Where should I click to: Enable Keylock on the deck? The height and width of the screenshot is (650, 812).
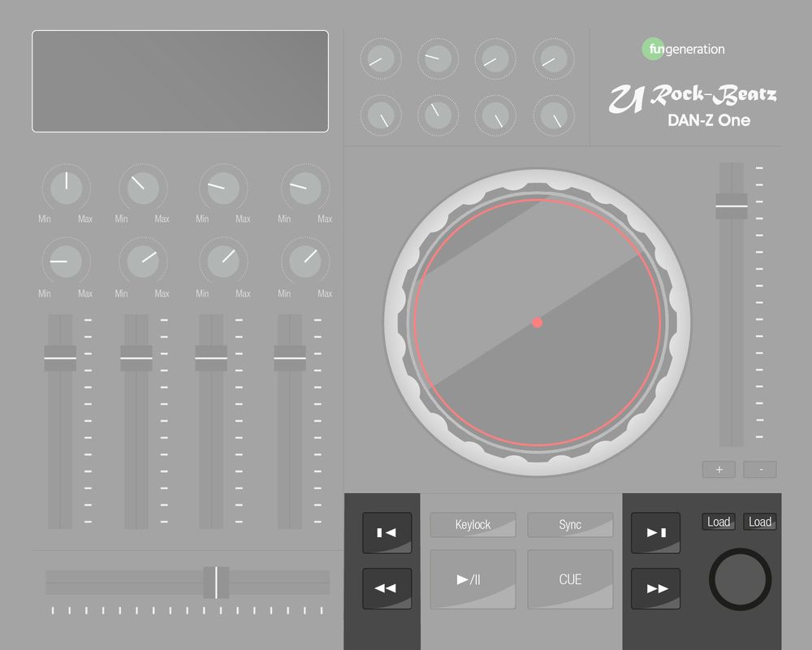coord(473,525)
